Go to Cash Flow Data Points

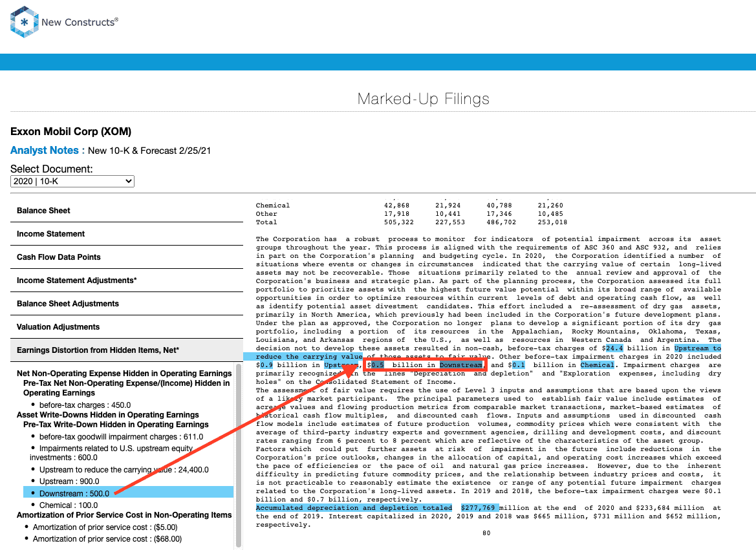click(127, 257)
